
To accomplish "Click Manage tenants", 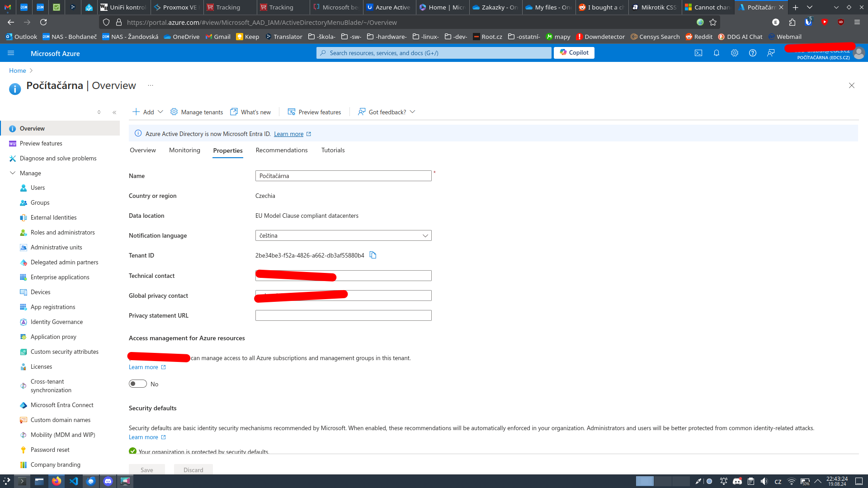I will (197, 112).
